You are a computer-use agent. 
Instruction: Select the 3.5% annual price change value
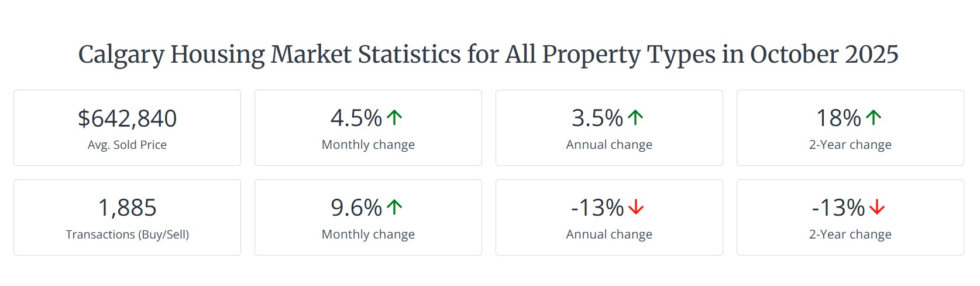pyautogui.click(x=597, y=118)
